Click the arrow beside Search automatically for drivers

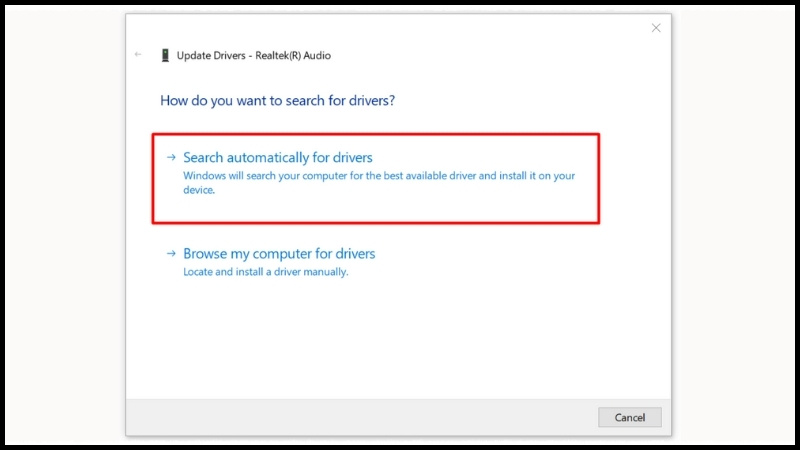(171, 157)
